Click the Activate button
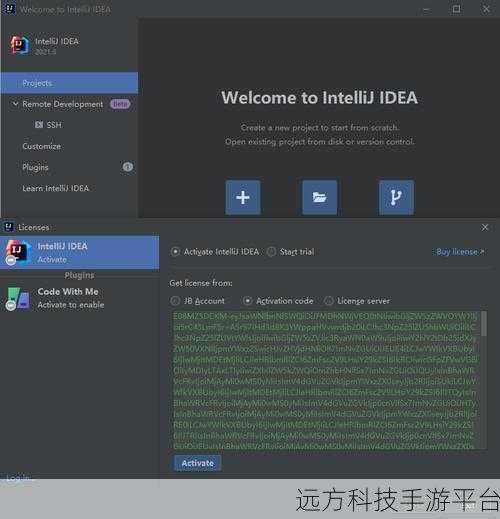This screenshot has height=519, width=500. (197, 463)
